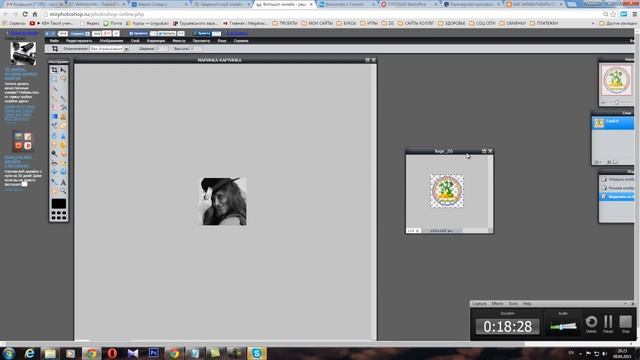Open the Файл menu
Viewport: 640px width, 360px height.
pyautogui.click(x=54, y=41)
